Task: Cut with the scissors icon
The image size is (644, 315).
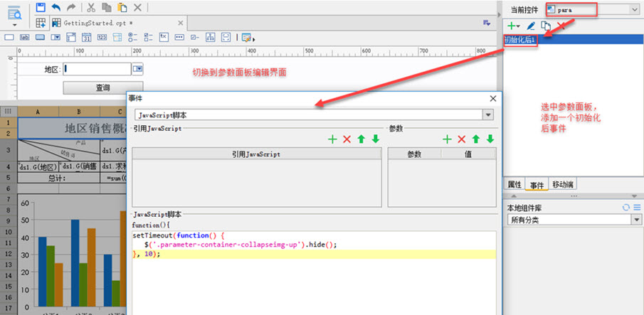Action: pos(91,7)
